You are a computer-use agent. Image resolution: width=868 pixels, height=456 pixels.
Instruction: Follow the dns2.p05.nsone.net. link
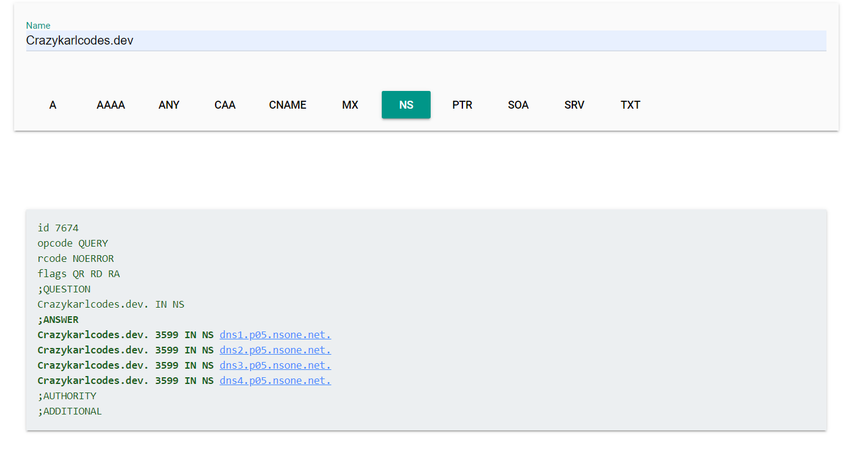pos(275,350)
